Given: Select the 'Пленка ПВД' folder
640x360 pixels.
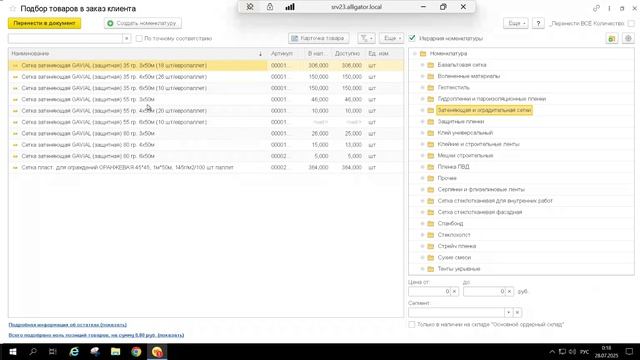Looking at the screenshot, I should click(x=453, y=167).
